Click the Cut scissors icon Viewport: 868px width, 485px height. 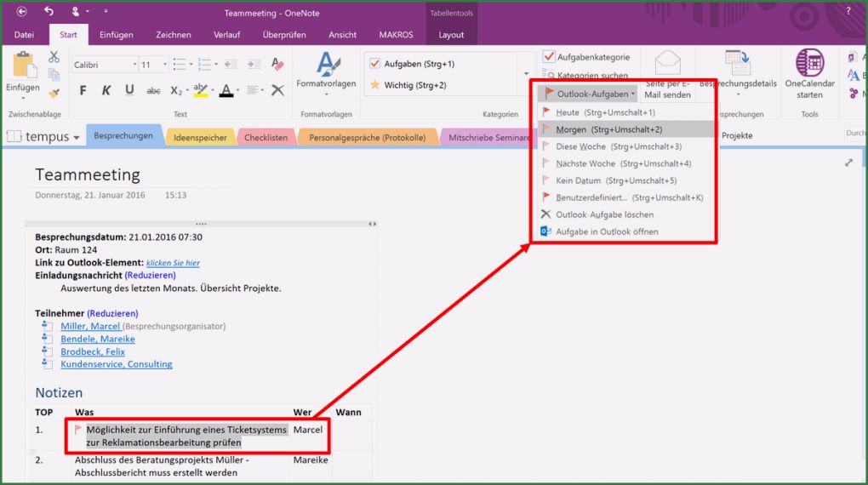tap(54, 57)
